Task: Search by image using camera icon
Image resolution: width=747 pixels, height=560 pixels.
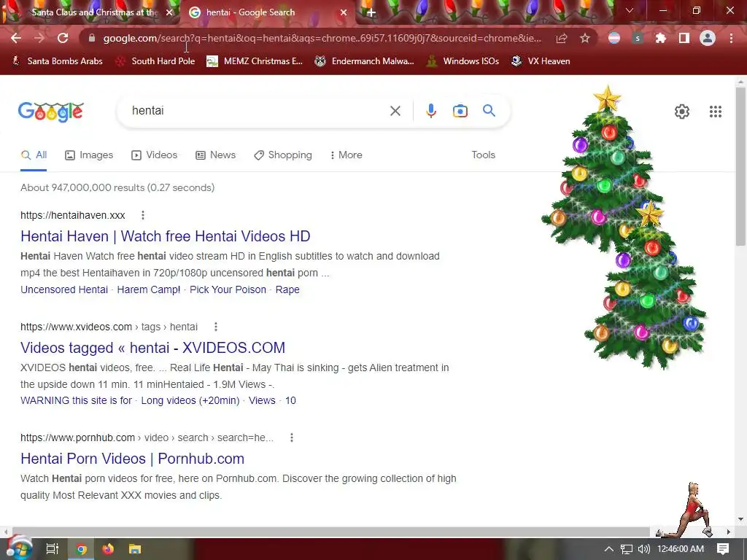Action: pyautogui.click(x=460, y=111)
